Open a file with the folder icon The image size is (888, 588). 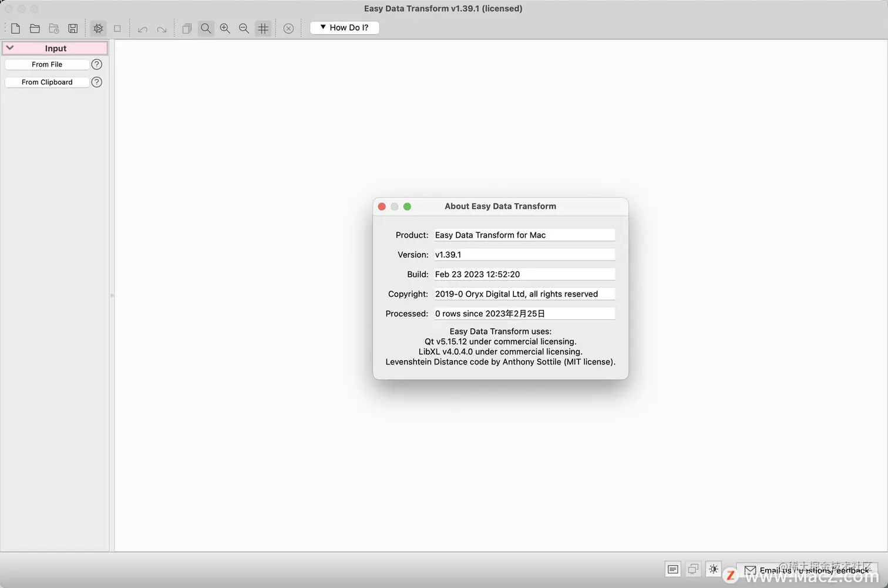pyautogui.click(x=35, y=28)
